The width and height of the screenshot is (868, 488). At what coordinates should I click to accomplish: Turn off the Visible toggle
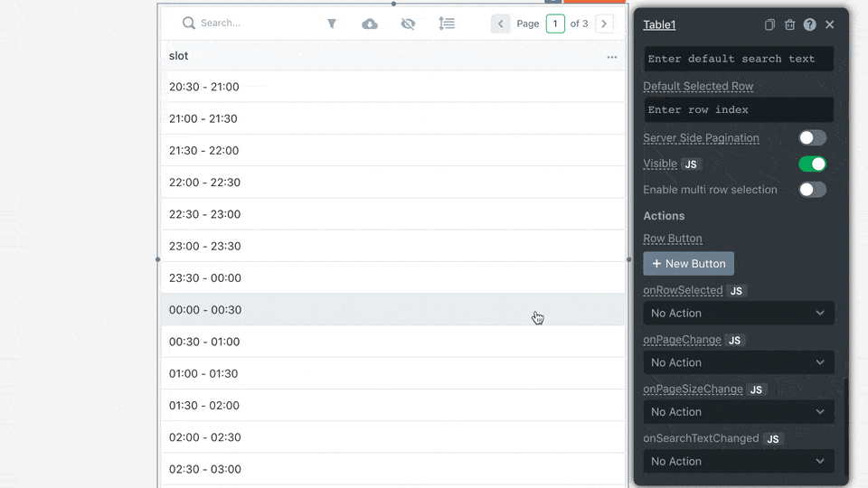812,164
